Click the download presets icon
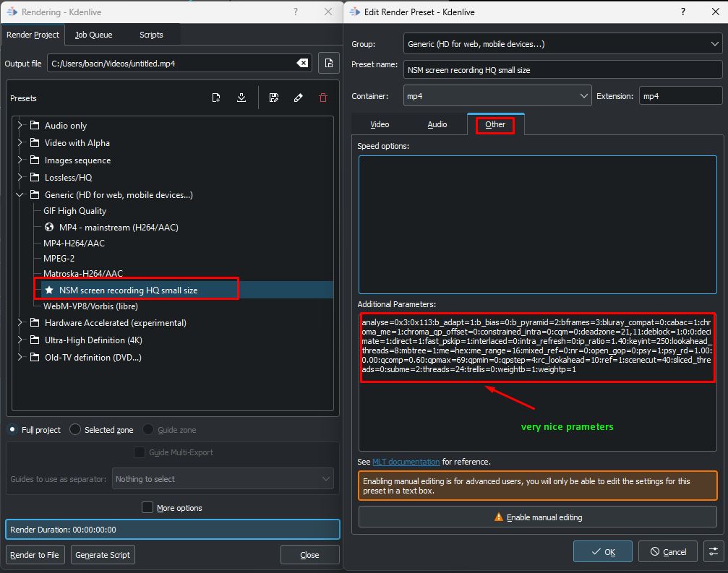The width and height of the screenshot is (728, 573). point(241,98)
